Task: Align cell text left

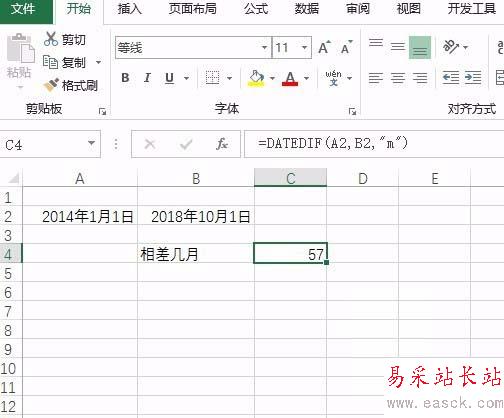Action: (x=376, y=78)
